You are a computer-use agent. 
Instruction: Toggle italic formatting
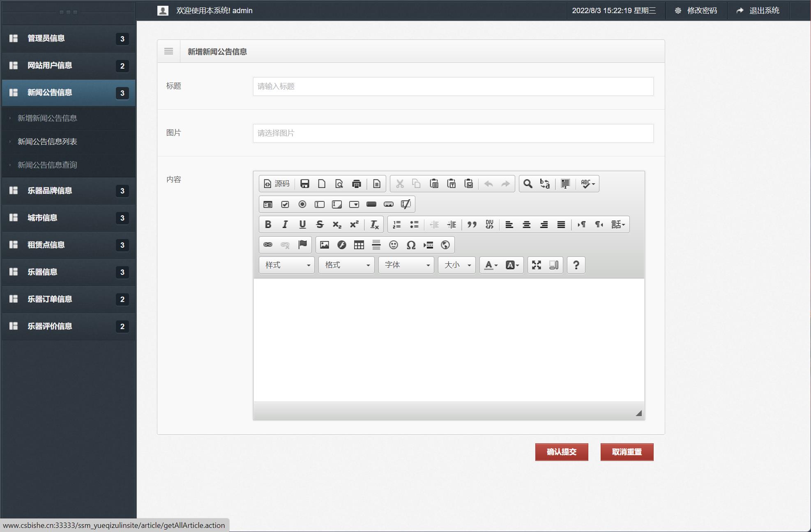tap(285, 224)
